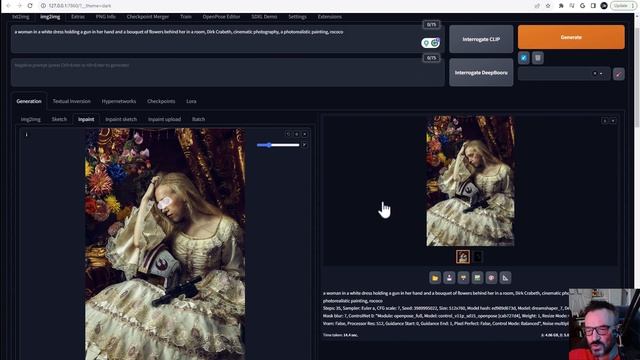The height and width of the screenshot is (360, 640).
Task: Click the green Grammarly icon in prompt box
Action: coord(435,43)
